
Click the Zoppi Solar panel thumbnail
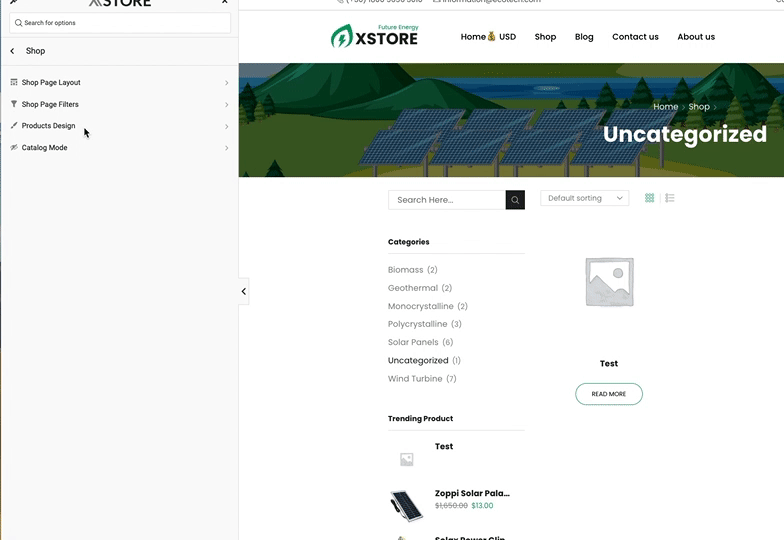(406, 506)
